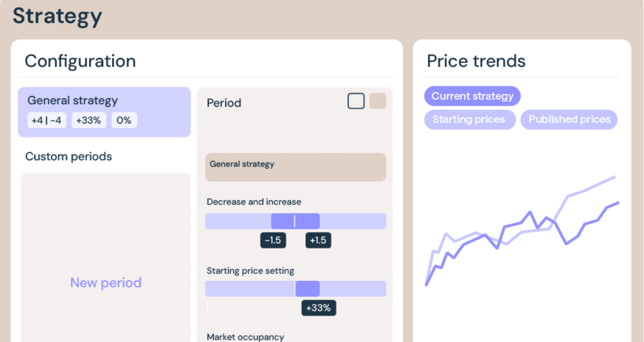Click the +33% chip in General strategy card
This screenshot has width=644, height=342.
tap(89, 120)
